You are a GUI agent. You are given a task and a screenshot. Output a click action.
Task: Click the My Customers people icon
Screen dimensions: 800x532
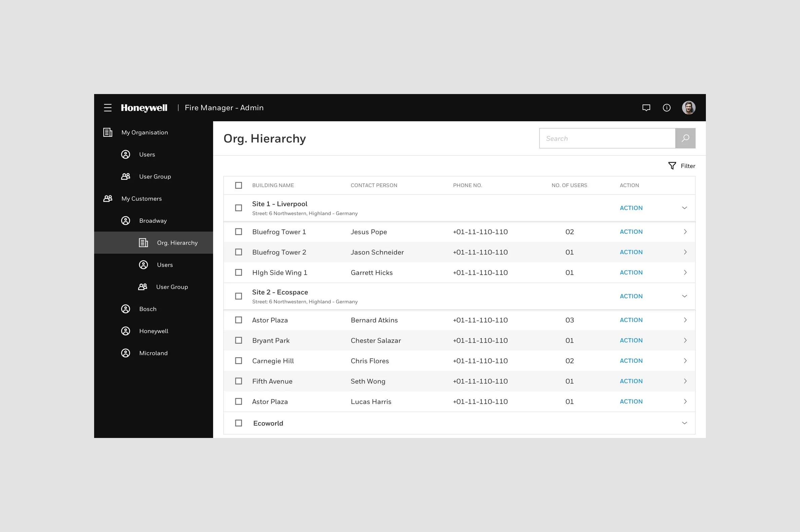108,198
